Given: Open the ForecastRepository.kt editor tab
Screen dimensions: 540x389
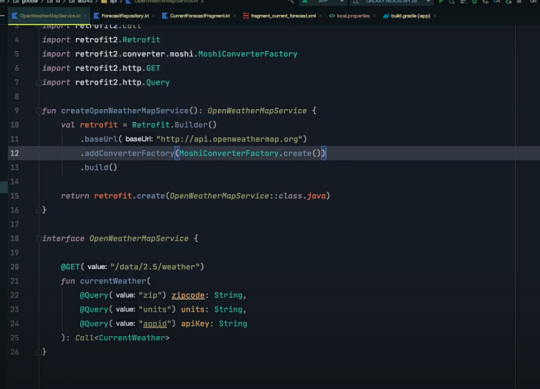Looking at the screenshot, I should point(125,16).
